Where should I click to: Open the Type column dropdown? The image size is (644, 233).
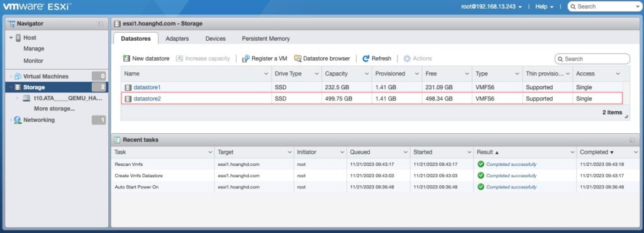pos(518,74)
